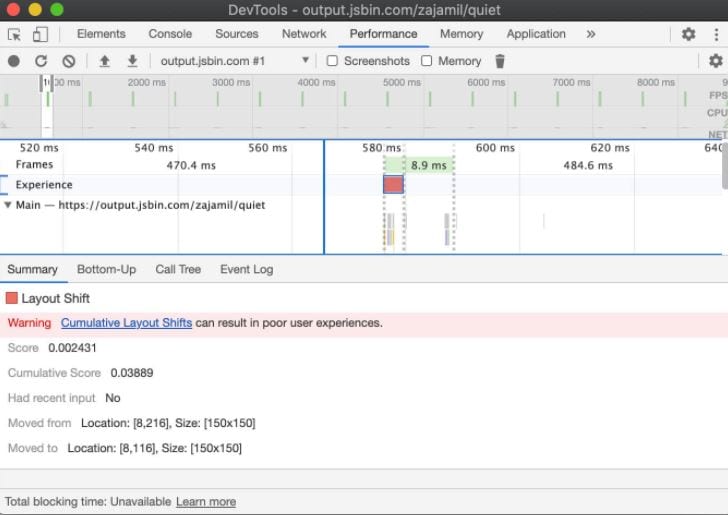The image size is (728, 515).
Task: Toggle the device toolbar icon
Action: (40, 34)
